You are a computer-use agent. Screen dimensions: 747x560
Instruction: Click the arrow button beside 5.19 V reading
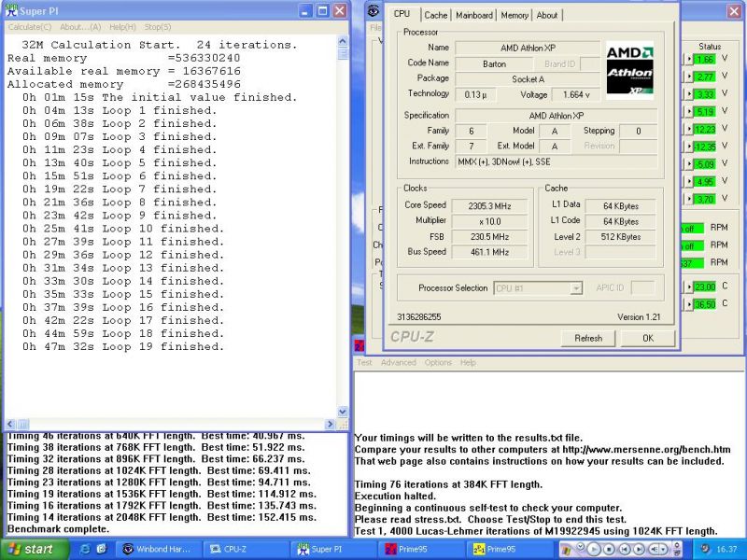(x=689, y=111)
